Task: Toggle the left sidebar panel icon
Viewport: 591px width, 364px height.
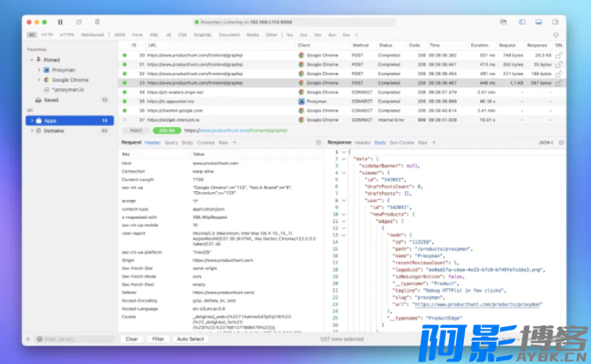Action: (521, 22)
